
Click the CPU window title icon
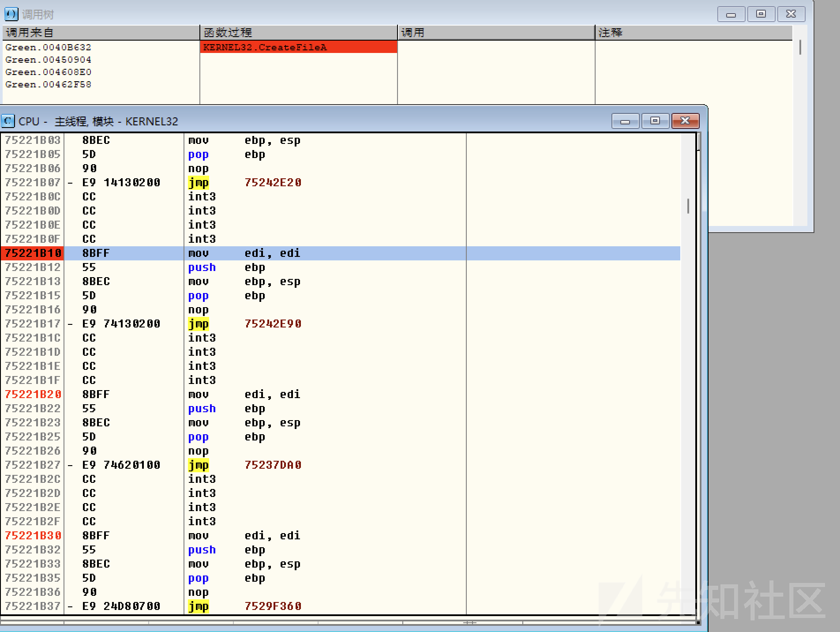click(x=7, y=121)
